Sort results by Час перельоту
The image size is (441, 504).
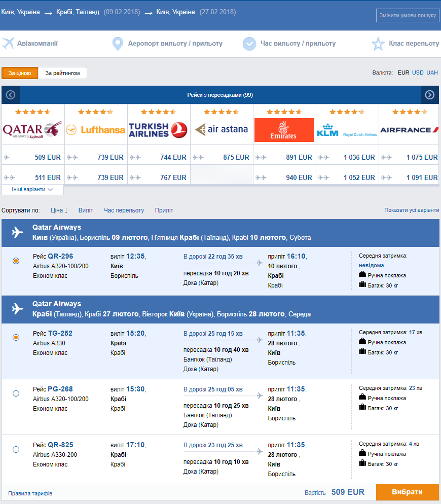pos(124,210)
